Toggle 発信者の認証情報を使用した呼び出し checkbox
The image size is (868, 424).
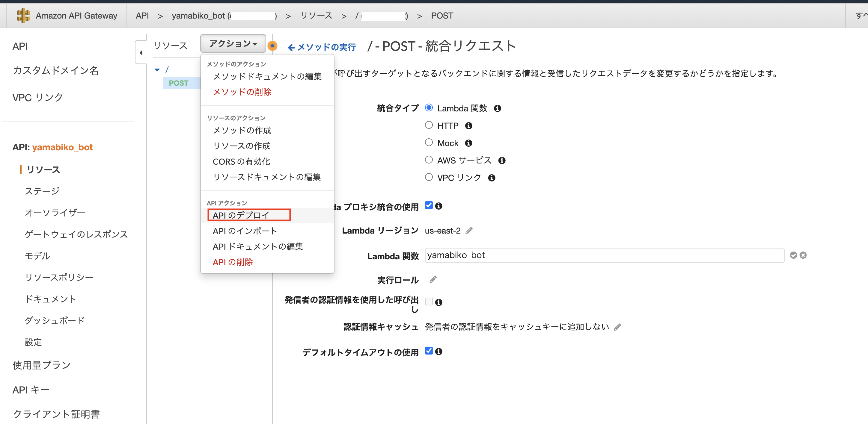coord(429,302)
